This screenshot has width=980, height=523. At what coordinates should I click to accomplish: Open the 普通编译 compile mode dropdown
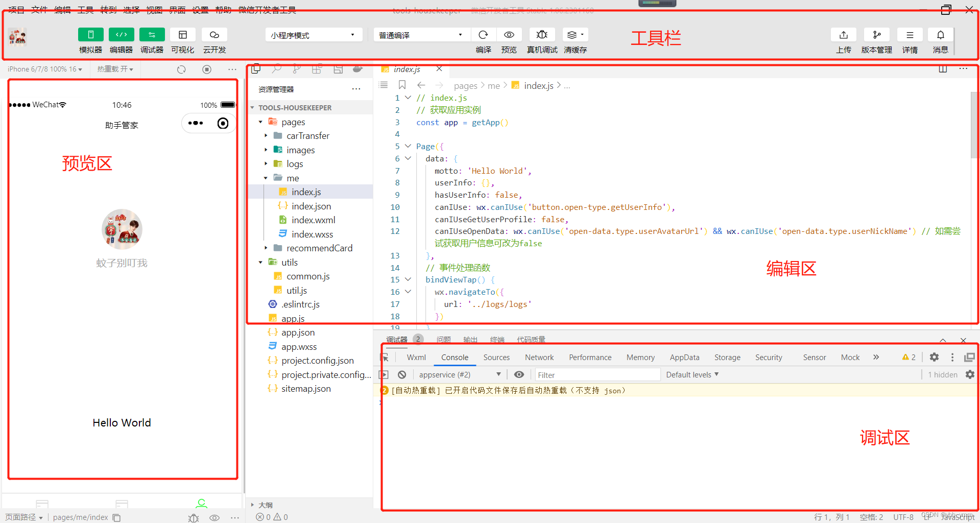click(421, 35)
